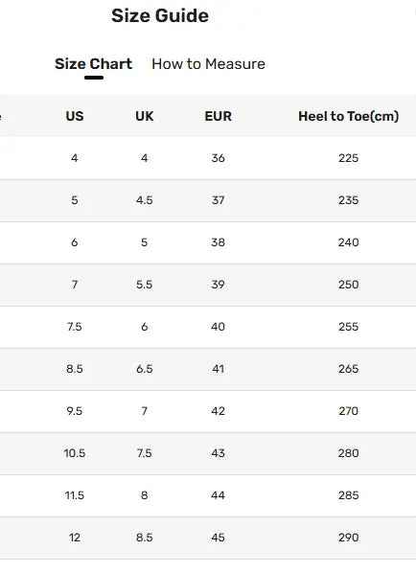Select the 290 heel to toe value

tap(348, 538)
